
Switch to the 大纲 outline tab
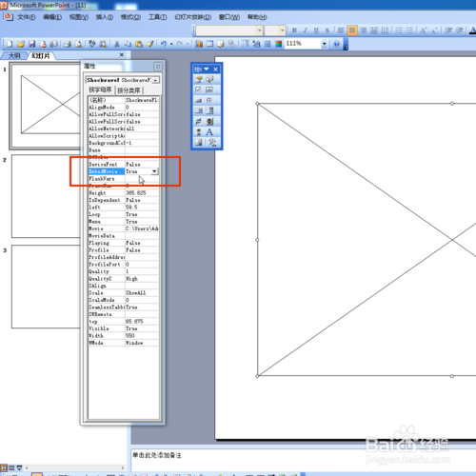click(14, 56)
